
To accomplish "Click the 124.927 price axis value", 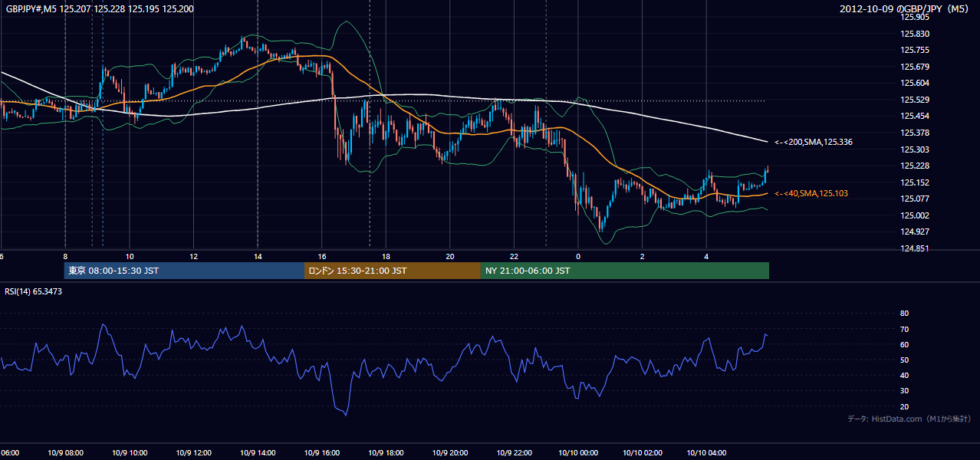I will click(x=914, y=232).
